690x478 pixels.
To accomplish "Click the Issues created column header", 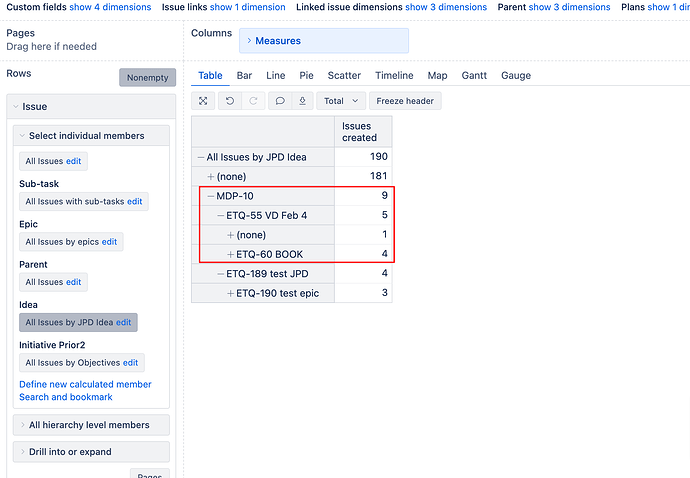I will (x=363, y=132).
